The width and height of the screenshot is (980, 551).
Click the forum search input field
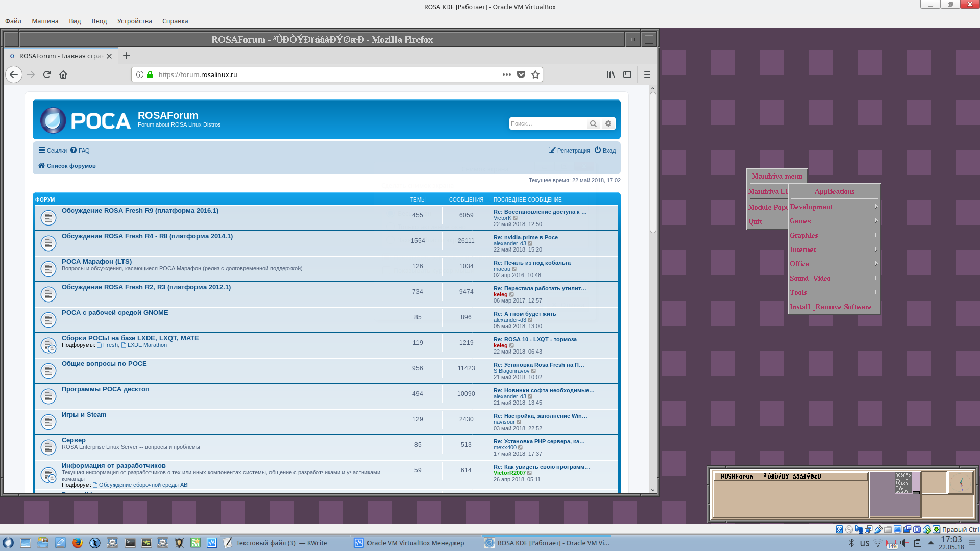(x=547, y=123)
